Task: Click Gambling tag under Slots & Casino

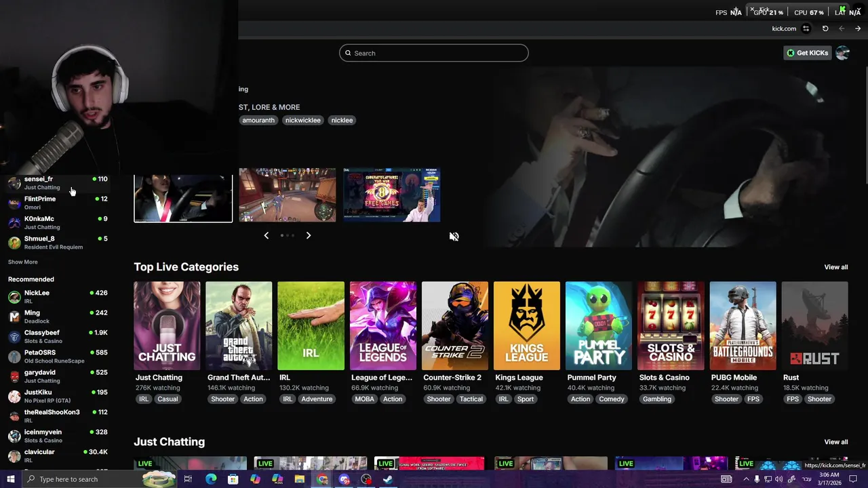Action: (x=657, y=399)
